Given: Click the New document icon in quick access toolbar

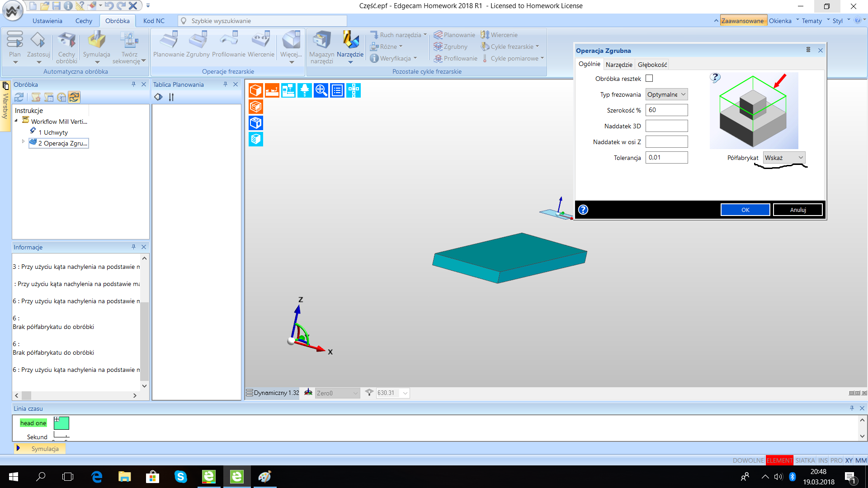Looking at the screenshot, I should coord(33,6).
